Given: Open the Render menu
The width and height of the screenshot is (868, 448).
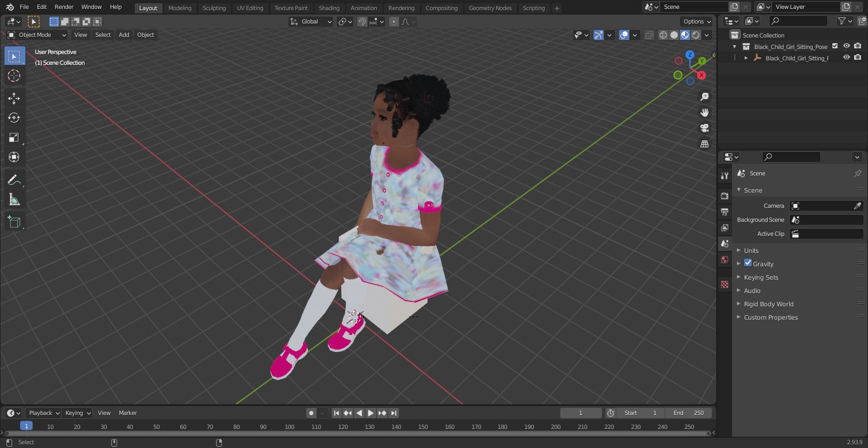Looking at the screenshot, I should click(64, 7).
